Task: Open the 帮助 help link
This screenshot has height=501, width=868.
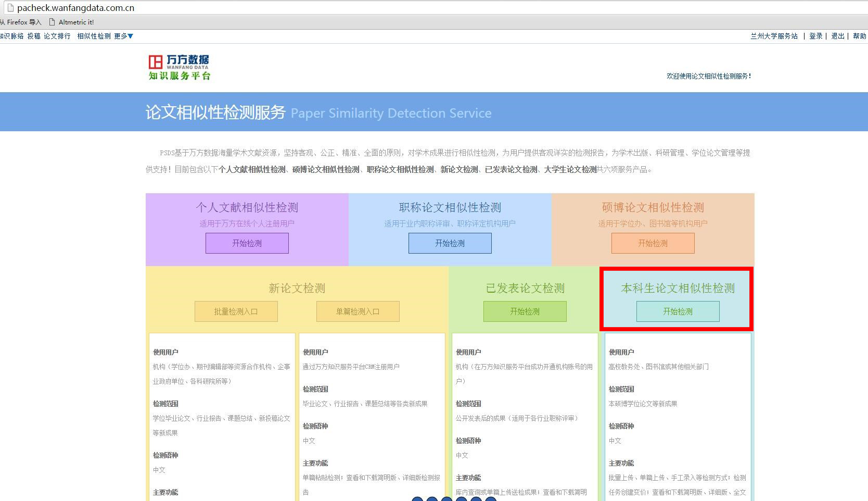Action: coord(859,36)
